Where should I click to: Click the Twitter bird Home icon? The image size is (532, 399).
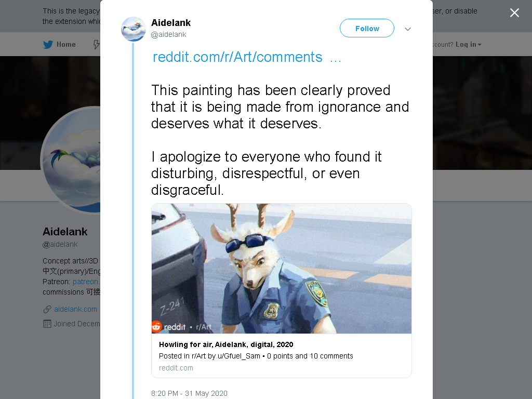48,45
